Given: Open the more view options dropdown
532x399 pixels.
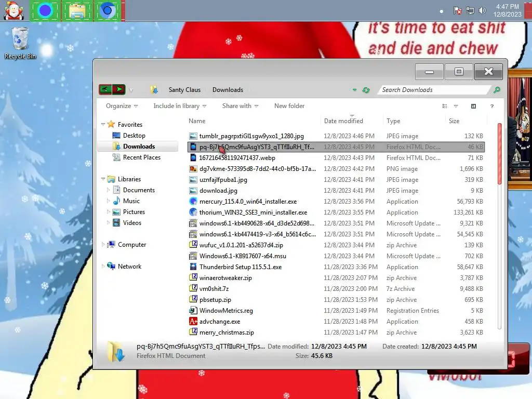Looking at the screenshot, I should (456, 106).
